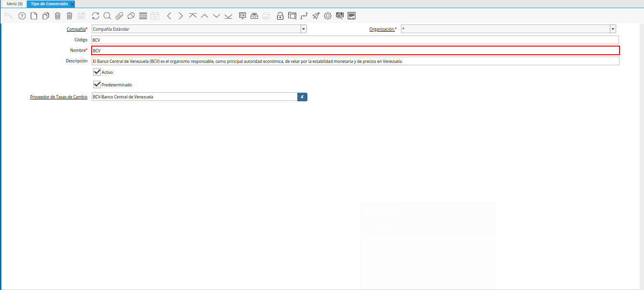Screen dimensions: 644x290
Task: Click the Proveedor de Tasas de Cambio label
Action: coord(59,97)
